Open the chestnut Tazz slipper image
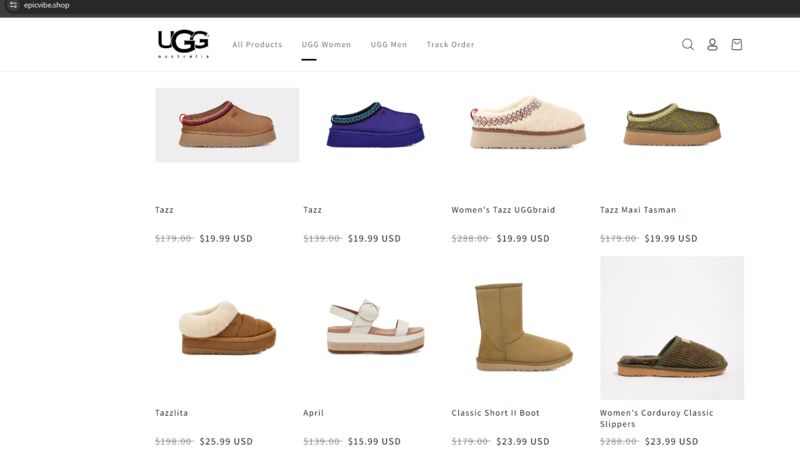The width and height of the screenshot is (800, 474). pyautogui.click(x=227, y=125)
